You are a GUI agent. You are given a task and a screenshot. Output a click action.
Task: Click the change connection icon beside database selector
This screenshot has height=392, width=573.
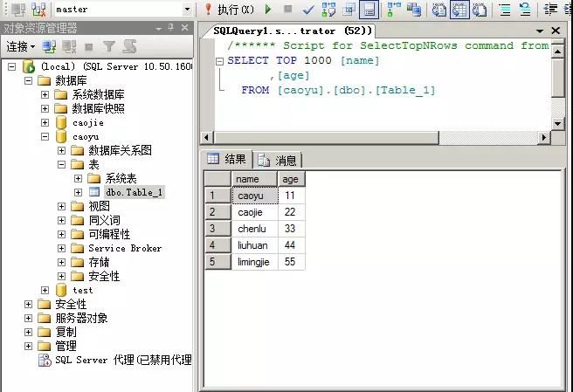39,10
